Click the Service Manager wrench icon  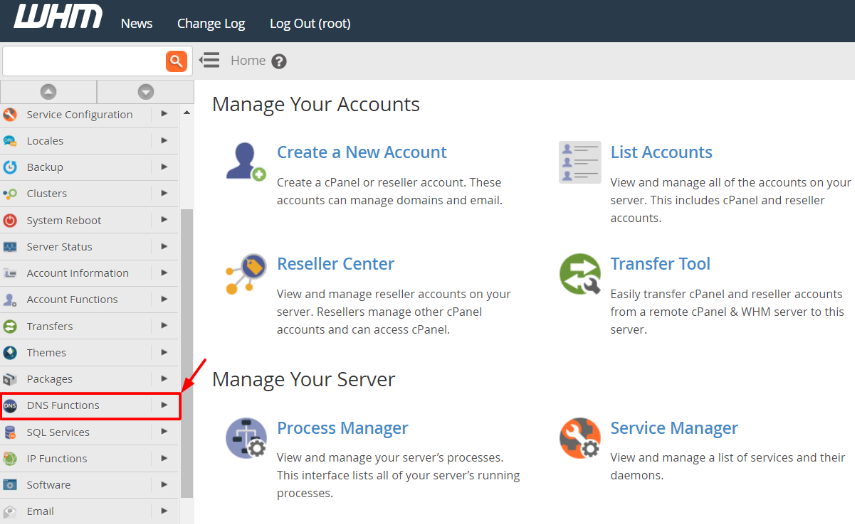coord(580,438)
